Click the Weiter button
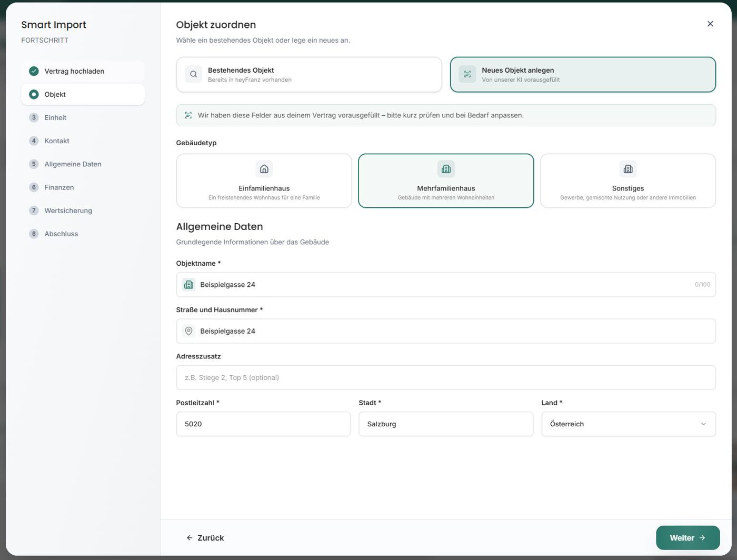 (688, 538)
